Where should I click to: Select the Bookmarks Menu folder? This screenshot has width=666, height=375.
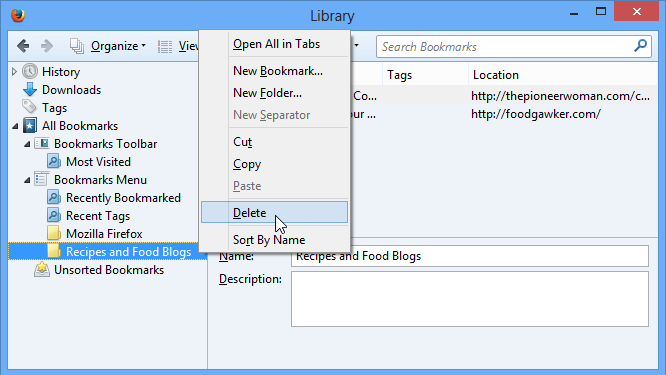click(x=100, y=180)
